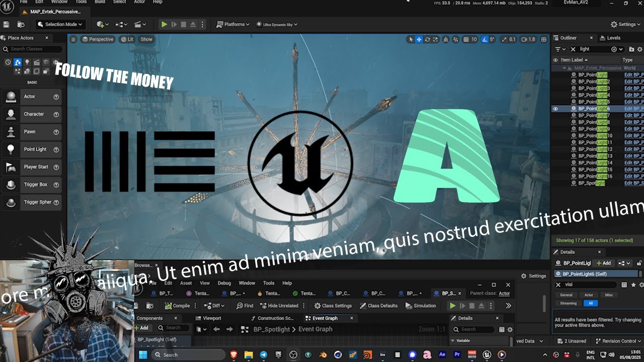The width and height of the screenshot is (644, 362).
Task: Click the Eject icon in main toolbar
Action: pos(193,24)
